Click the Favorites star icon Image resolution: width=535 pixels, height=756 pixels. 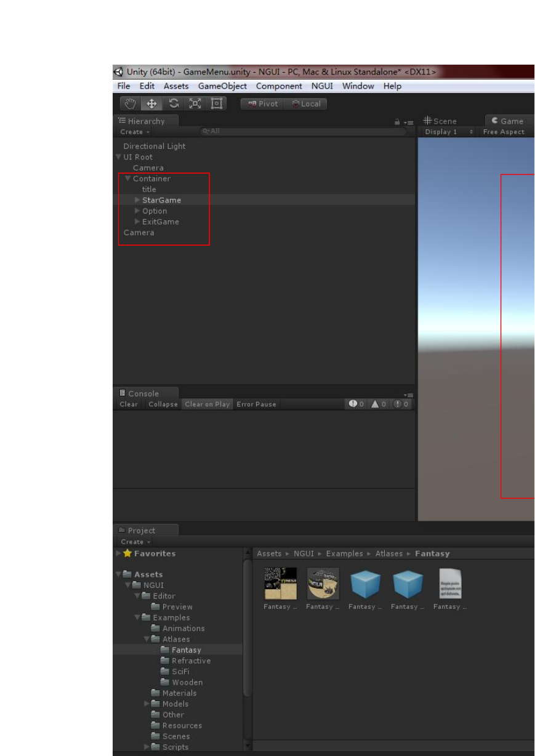pos(127,553)
